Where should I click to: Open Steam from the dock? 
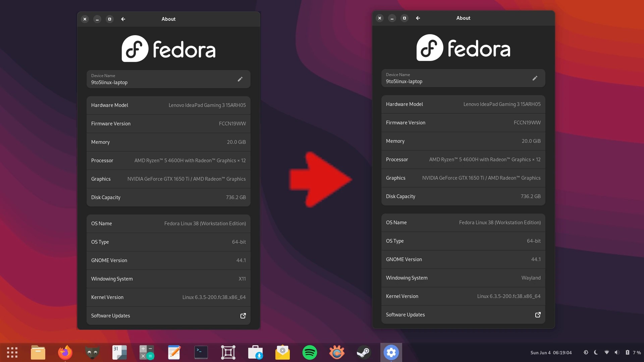coord(364,352)
